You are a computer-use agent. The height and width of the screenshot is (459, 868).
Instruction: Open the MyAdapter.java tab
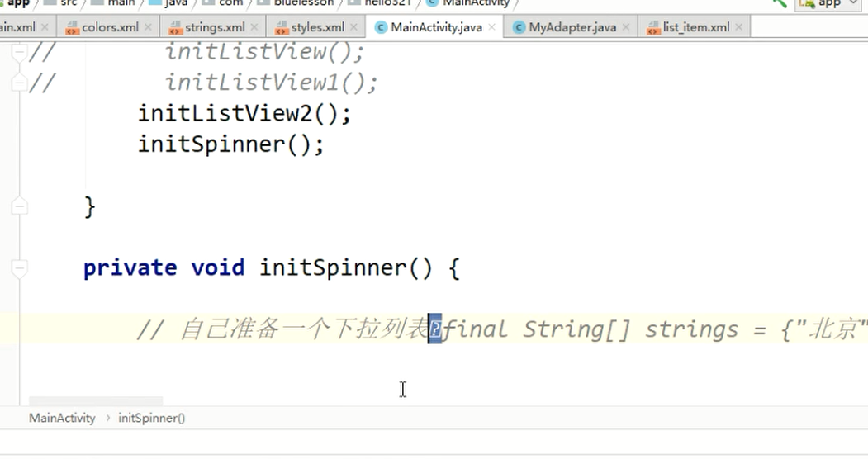click(x=572, y=27)
